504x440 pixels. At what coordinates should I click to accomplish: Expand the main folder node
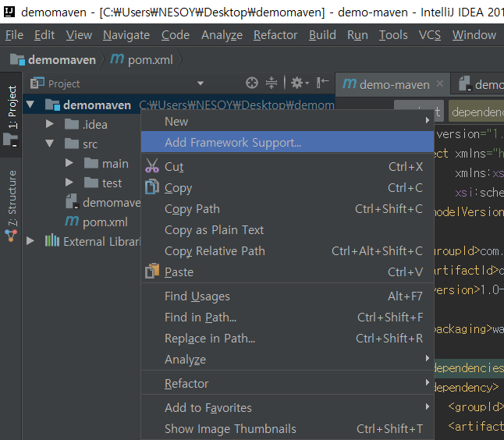(69, 163)
